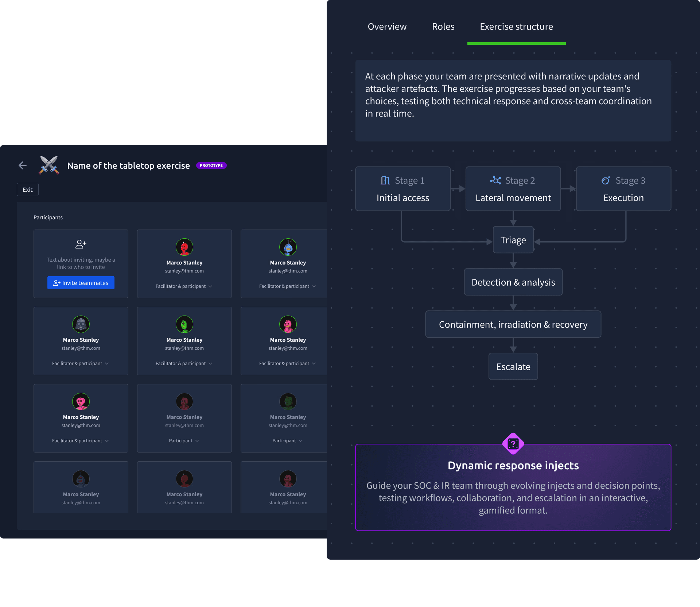The image size is (700, 607).
Task: Click the Triage flow node
Action: pos(513,240)
